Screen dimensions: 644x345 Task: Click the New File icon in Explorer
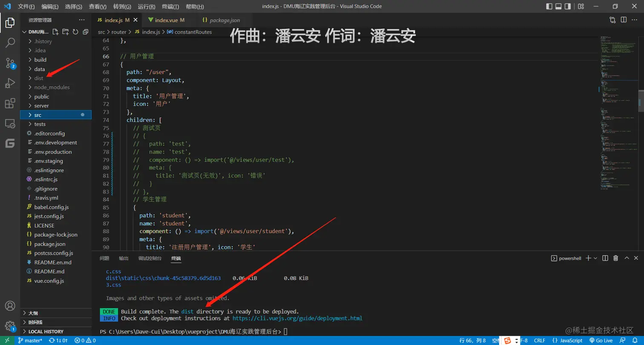pos(55,32)
